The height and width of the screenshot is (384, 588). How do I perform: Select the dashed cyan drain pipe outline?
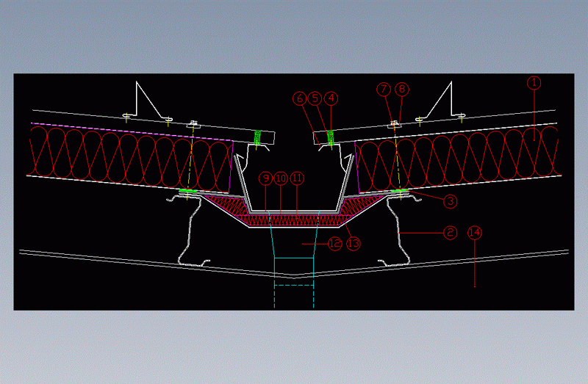294,292
